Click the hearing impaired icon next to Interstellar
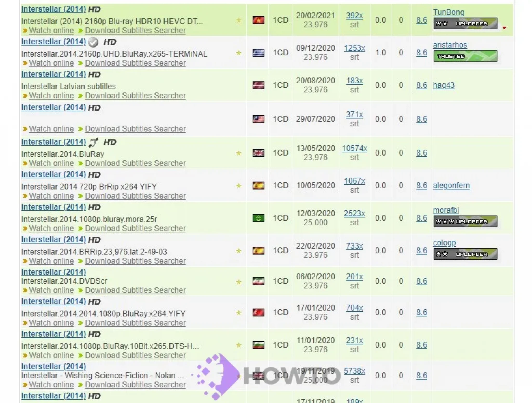Image resolution: width=532 pixels, height=403 pixels. (93, 142)
